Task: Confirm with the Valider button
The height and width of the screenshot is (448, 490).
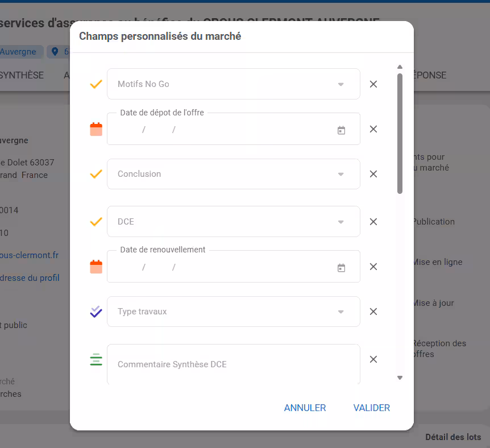Action: [x=372, y=408]
